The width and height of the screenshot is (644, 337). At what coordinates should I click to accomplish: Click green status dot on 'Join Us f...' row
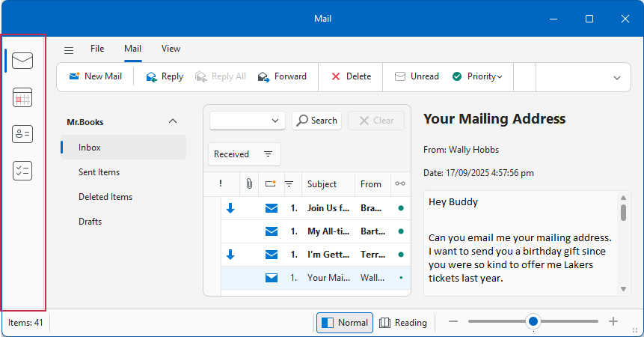click(x=401, y=208)
